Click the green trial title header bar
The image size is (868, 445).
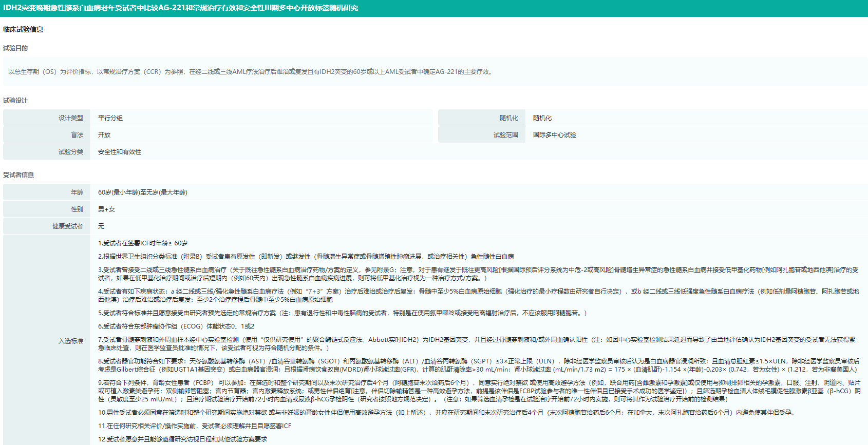pyautogui.click(x=434, y=8)
